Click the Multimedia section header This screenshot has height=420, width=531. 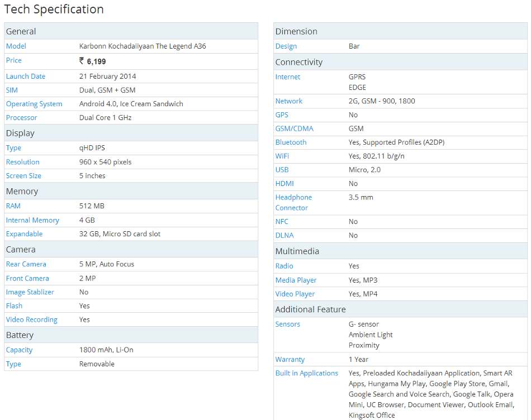[400, 251]
